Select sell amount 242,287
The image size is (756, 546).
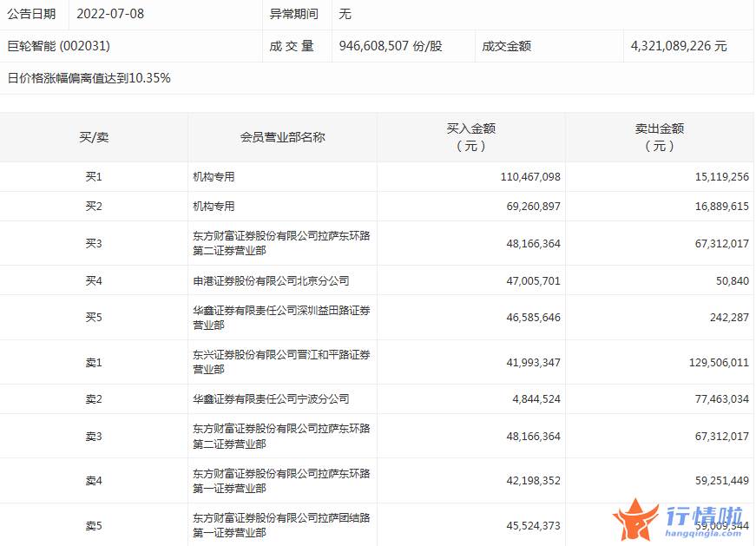729,318
